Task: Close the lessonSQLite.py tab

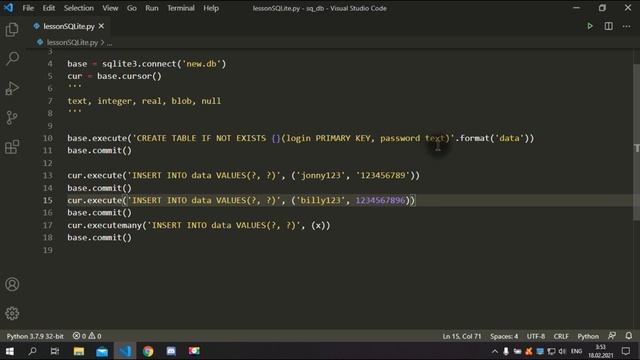Action: click(101, 26)
